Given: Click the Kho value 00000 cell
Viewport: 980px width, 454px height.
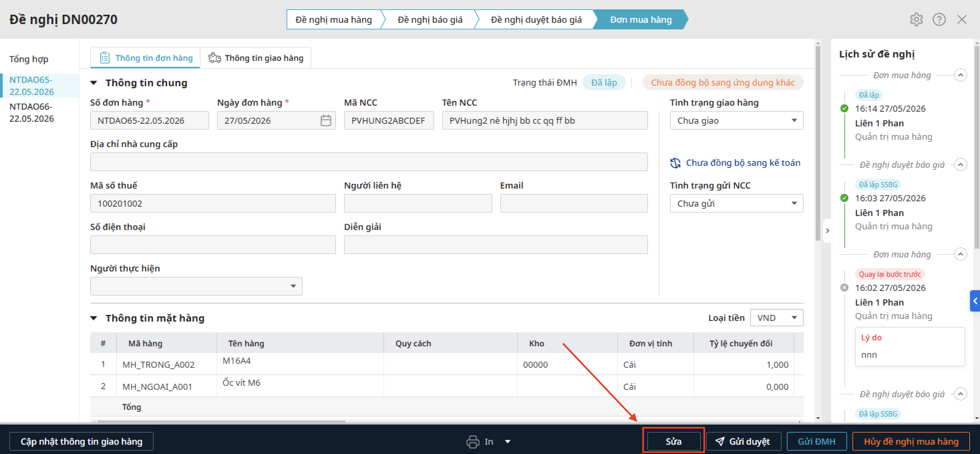Looking at the screenshot, I should [x=567, y=364].
